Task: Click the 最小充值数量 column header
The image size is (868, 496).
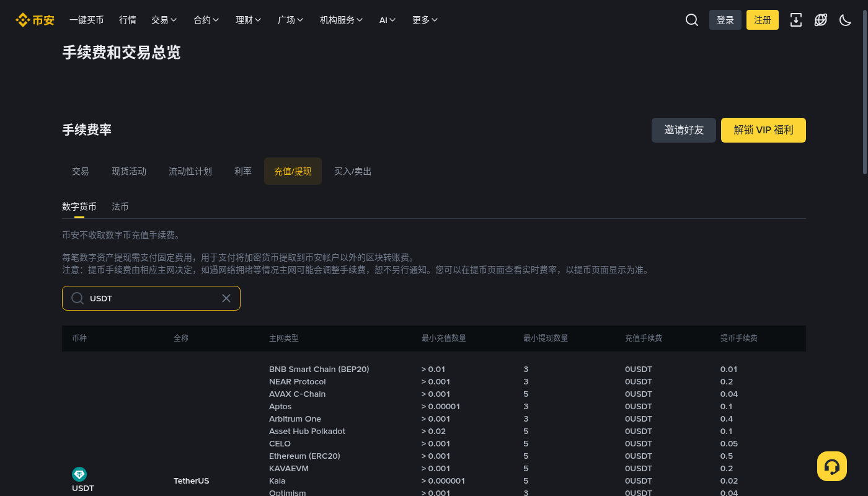Action: coord(444,338)
